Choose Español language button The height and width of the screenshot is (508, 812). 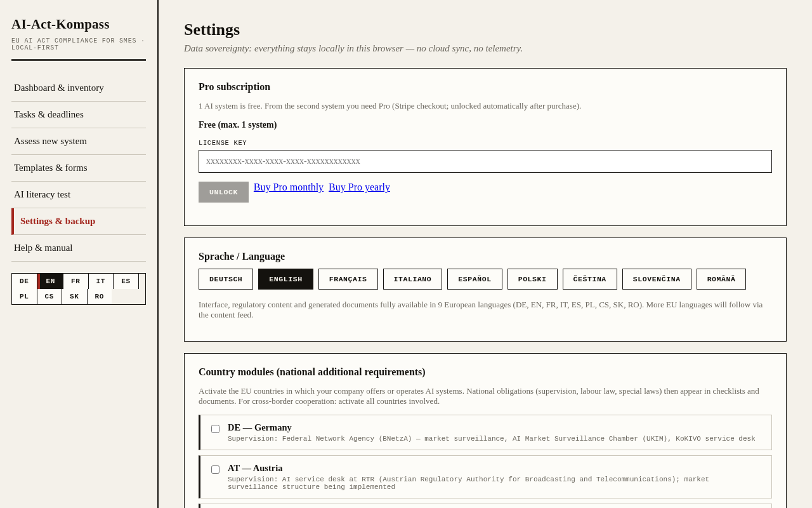475,279
